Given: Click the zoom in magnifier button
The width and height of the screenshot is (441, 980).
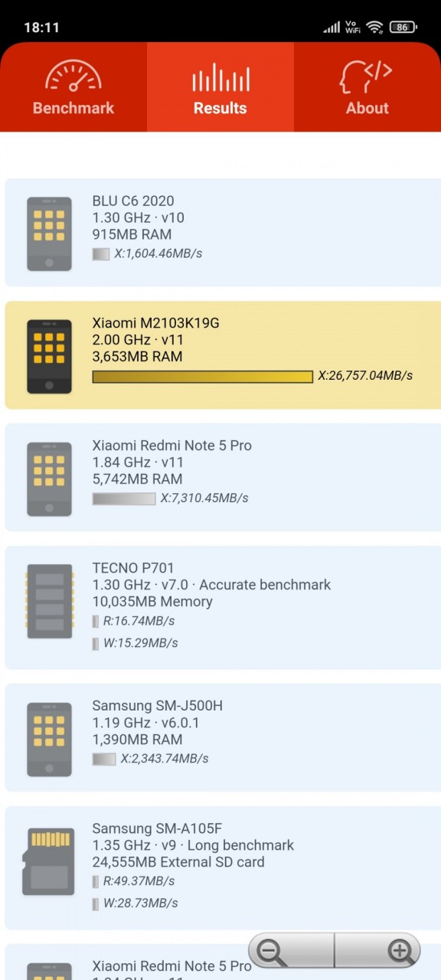Looking at the screenshot, I should click(378, 951).
